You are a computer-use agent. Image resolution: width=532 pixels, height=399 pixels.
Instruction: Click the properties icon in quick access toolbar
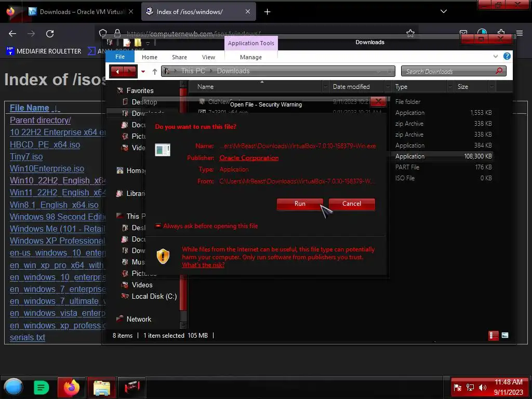coord(127,43)
